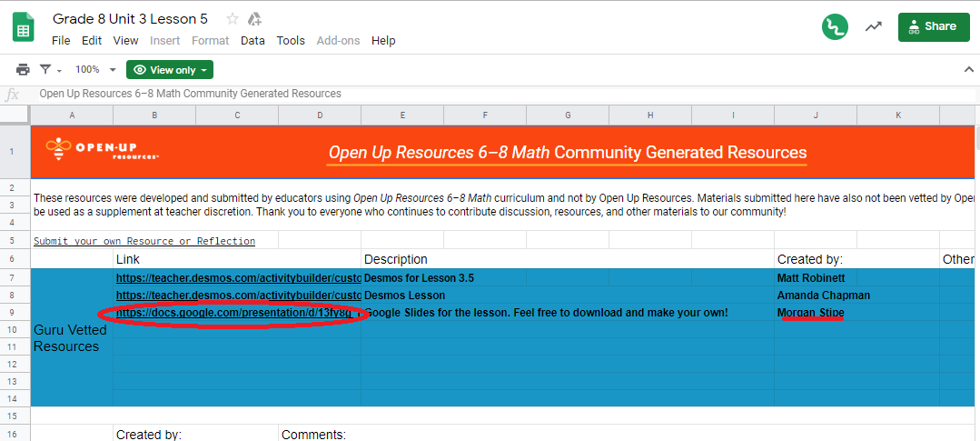The height and width of the screenshot is (441, 980).
Task: Click the Link header cell
Action: [x=237, y=259]
